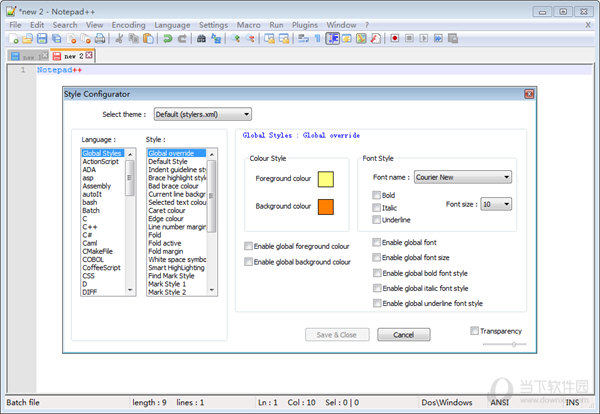Show all characters pilcrow icon

pos(318,39)
